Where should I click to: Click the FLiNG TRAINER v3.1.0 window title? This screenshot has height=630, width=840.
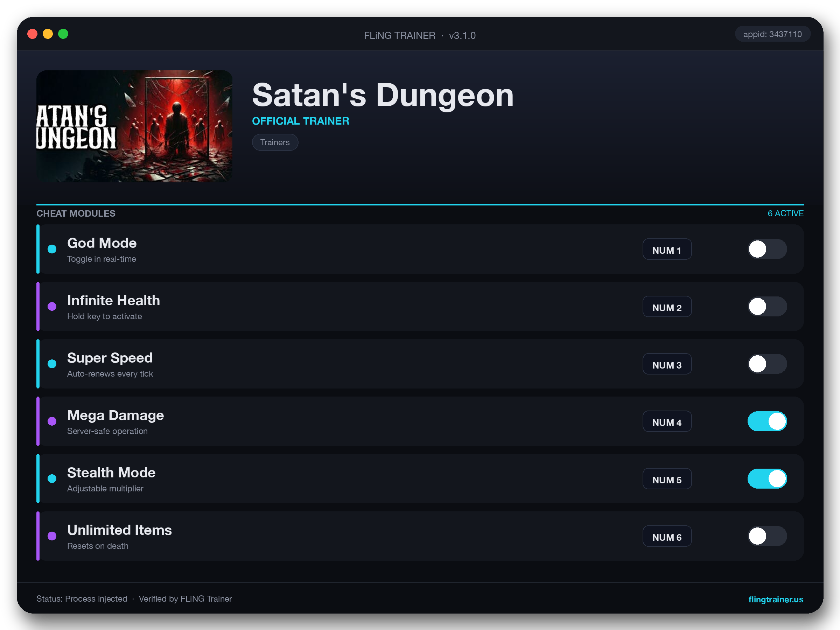420,35
